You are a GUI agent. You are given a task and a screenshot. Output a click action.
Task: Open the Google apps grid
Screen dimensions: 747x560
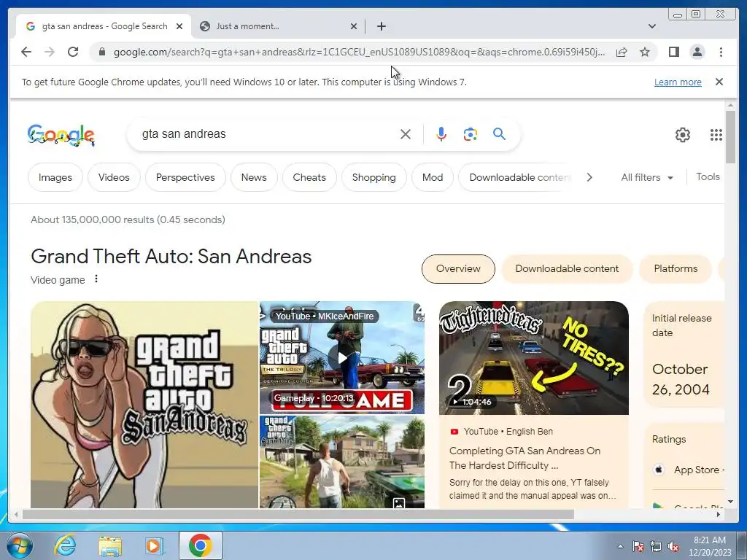[x=716, y=135]
